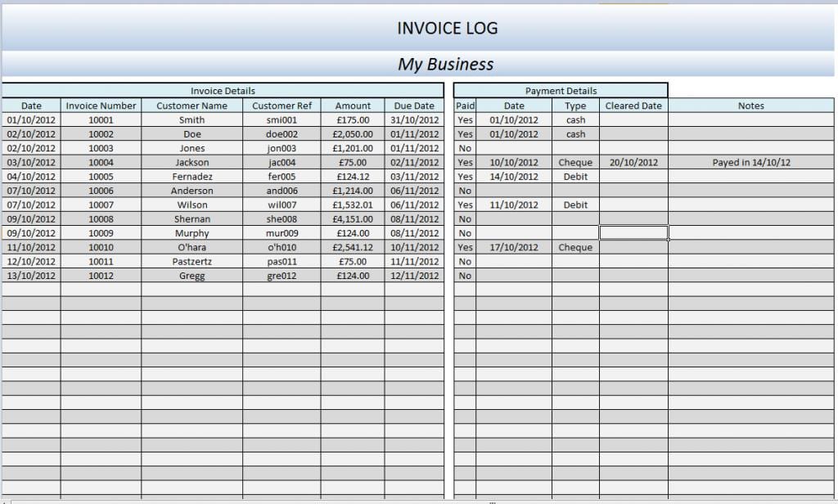Select the INVOICE LOG title banner
This screenshot has width=838, height=504.
pyautogui.click(x=448, y=27)
